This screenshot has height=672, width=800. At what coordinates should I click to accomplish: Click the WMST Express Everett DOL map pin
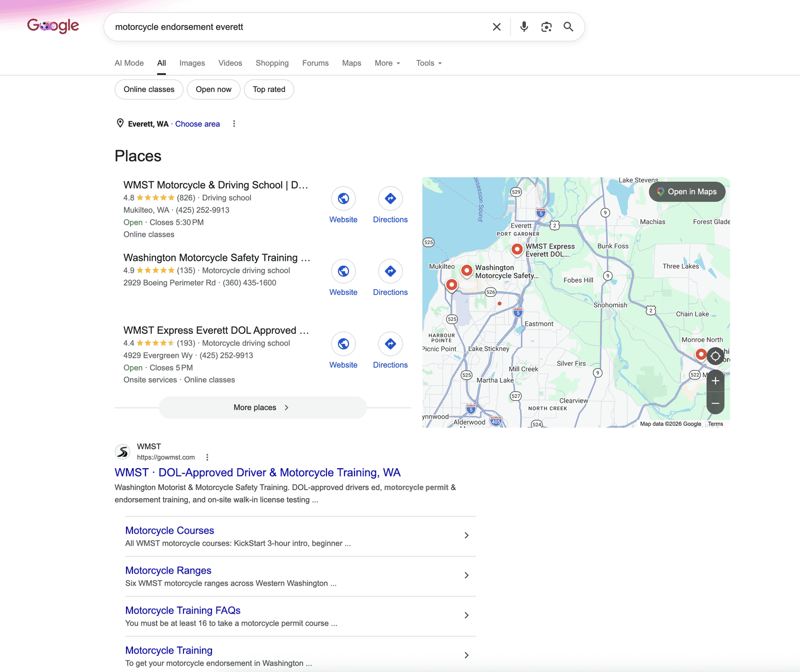pyautogui.click(x=517, y=249)
